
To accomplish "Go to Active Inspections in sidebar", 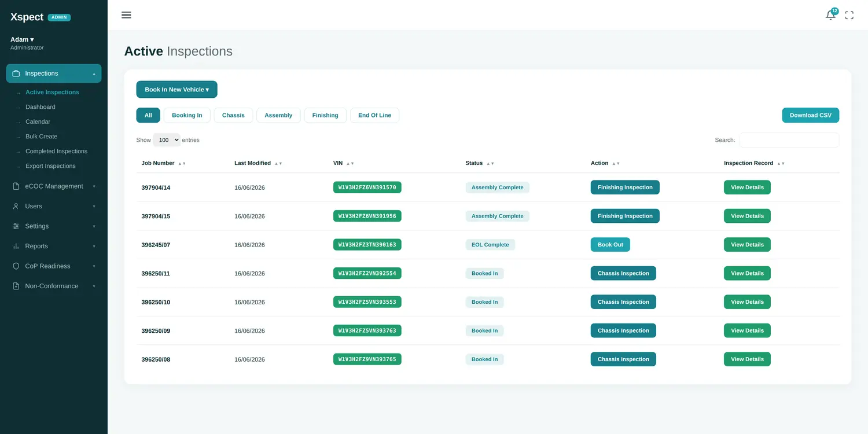I will coord(52,92).
